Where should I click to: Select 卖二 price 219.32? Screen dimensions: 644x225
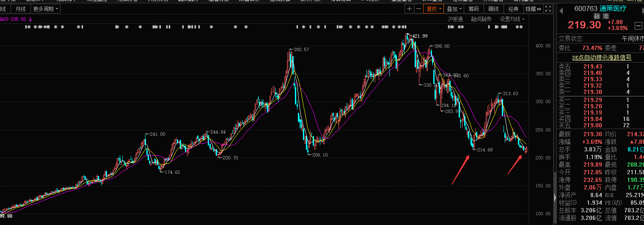[x=592, y=85]
